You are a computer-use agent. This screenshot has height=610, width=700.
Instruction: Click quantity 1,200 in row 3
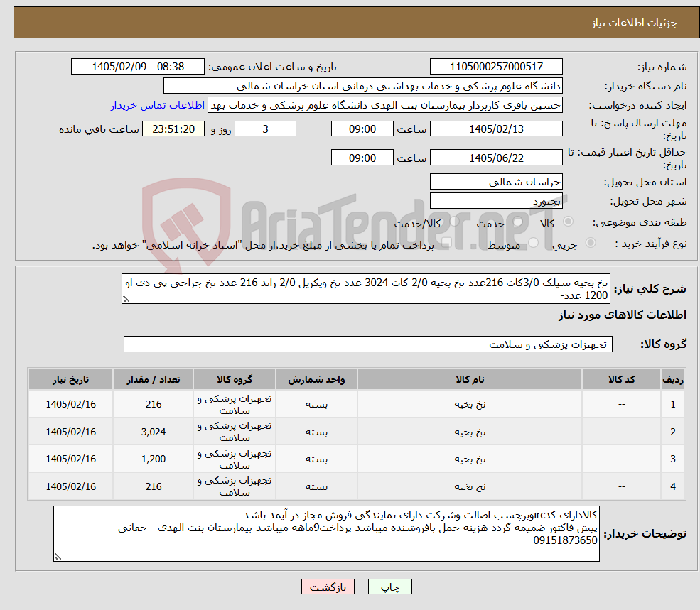click(153, 459)
